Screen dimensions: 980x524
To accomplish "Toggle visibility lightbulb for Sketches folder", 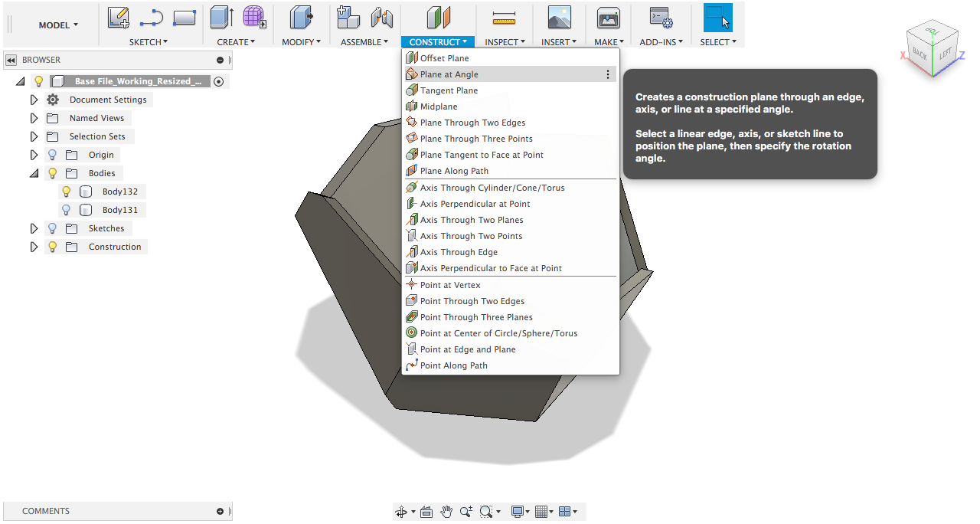I will pyautogui.click(x=53, y=228).
